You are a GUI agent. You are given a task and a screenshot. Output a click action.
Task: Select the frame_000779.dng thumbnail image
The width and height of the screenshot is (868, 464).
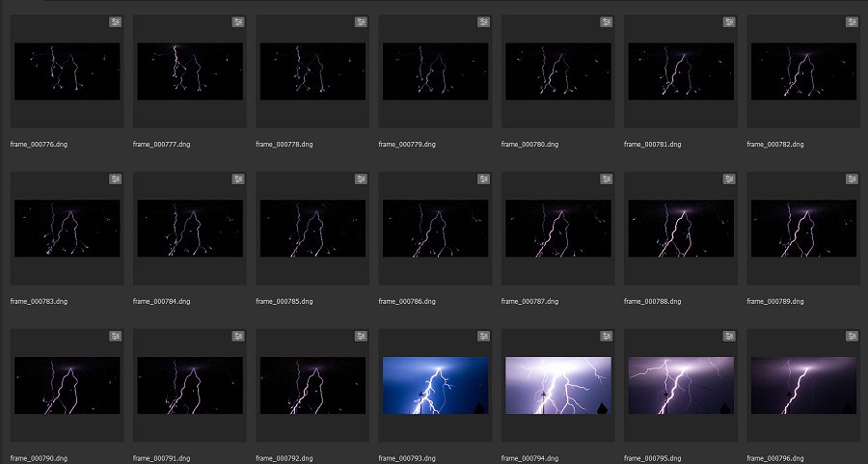pos(436,71)
